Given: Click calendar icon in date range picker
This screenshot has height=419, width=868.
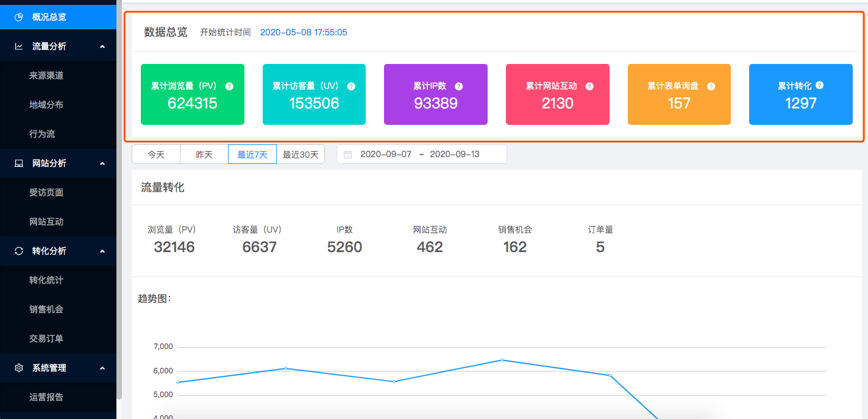Looking at the screenshot, I should tap(348, 155).
